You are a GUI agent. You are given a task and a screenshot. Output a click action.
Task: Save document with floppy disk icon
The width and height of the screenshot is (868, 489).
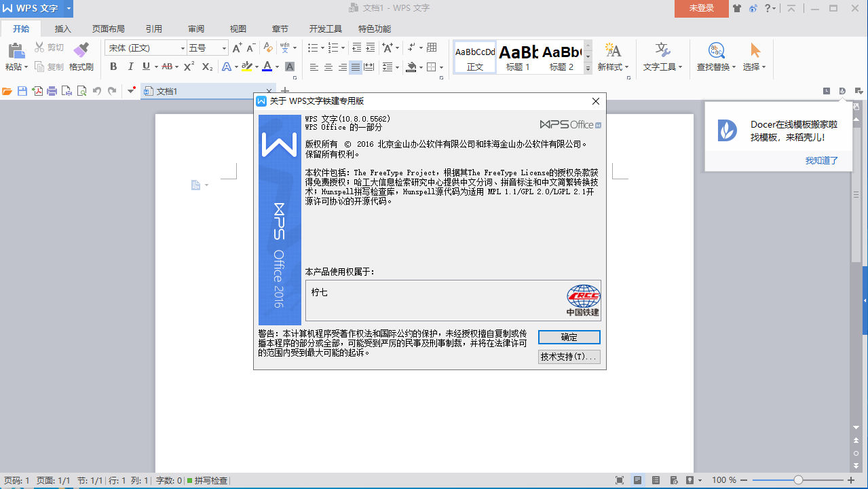(x=22, y=91)
